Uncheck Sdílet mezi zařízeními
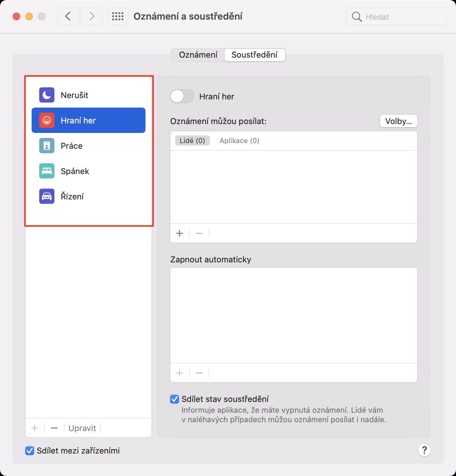 coord(30,451)
